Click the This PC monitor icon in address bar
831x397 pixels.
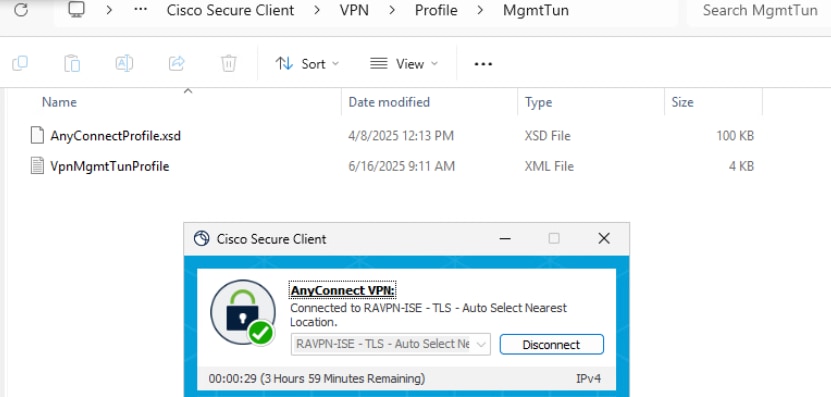(77, 10)
